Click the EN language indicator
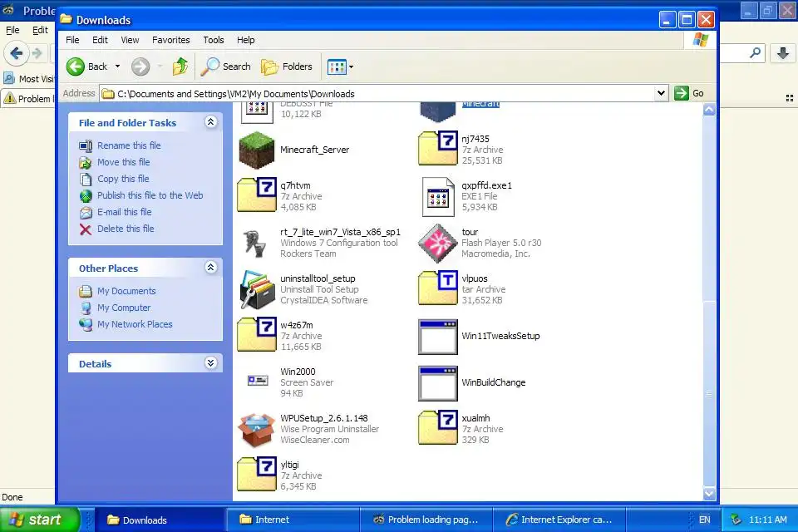 (x=704, y=520)
